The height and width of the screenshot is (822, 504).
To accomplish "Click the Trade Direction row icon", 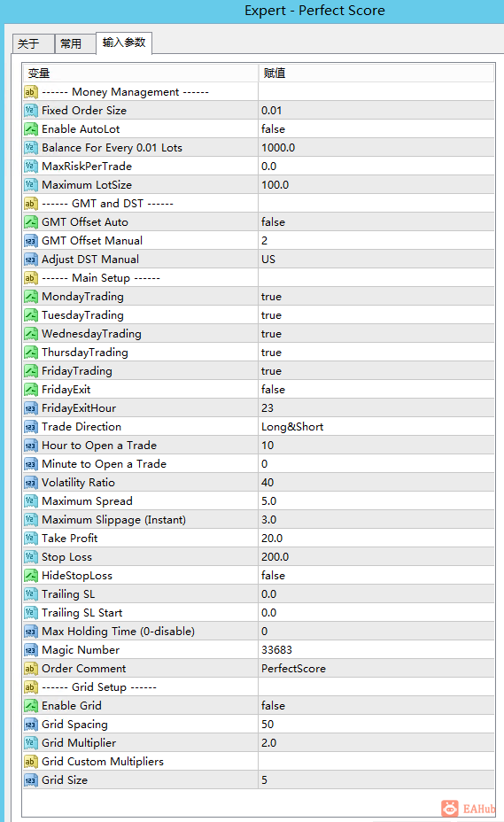I will tap(31, 427).
